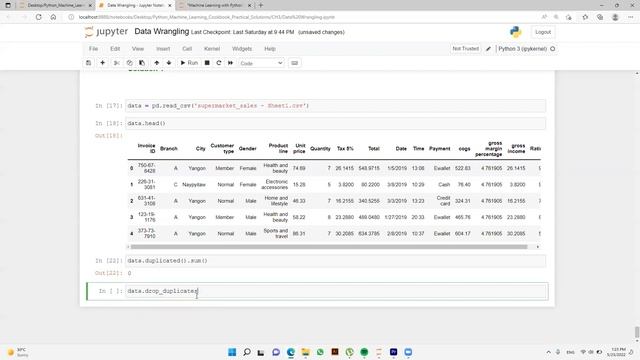Open Microsoft Edge from the taskbar
The image size is (640, 360).
pos(291,352)
